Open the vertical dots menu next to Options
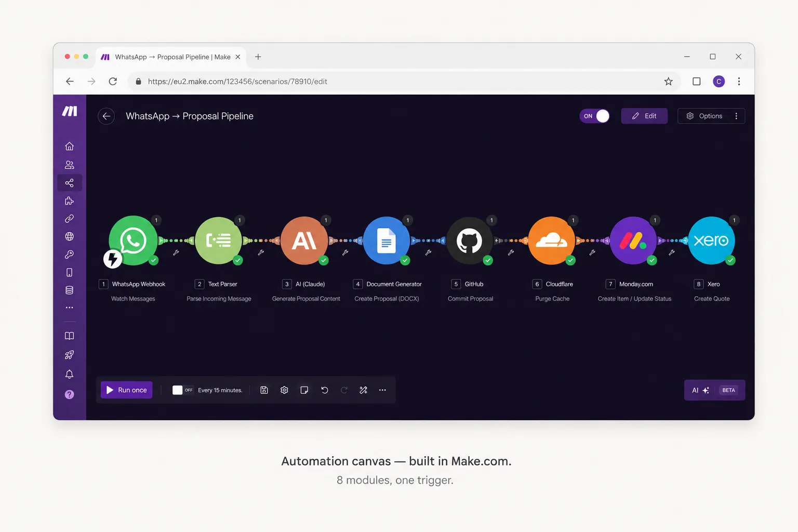798x532 pixels. 736,116
